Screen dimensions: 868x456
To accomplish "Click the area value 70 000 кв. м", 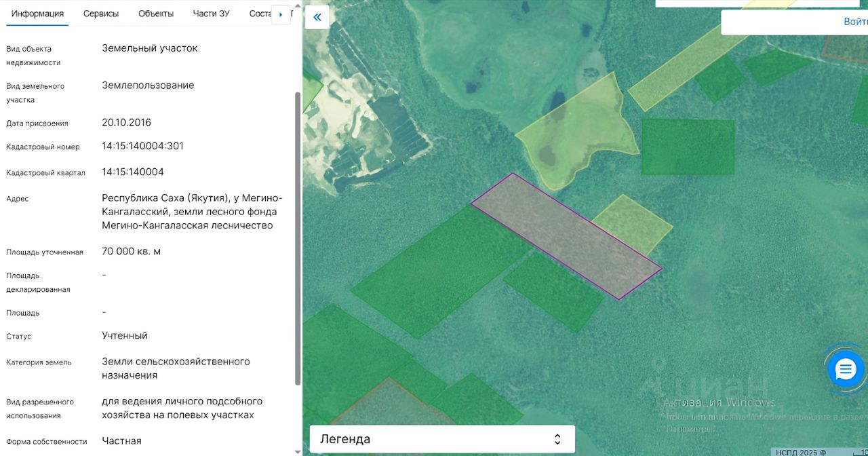I will 131,251.
